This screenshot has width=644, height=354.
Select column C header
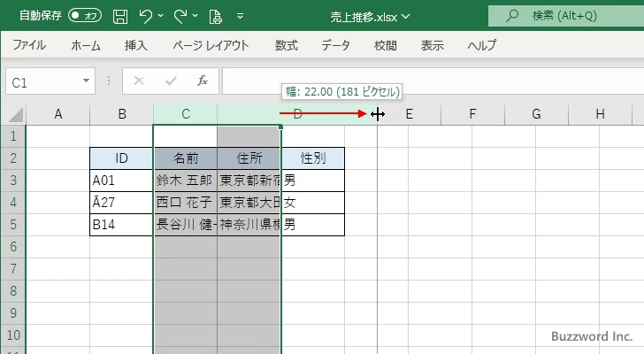186,114
